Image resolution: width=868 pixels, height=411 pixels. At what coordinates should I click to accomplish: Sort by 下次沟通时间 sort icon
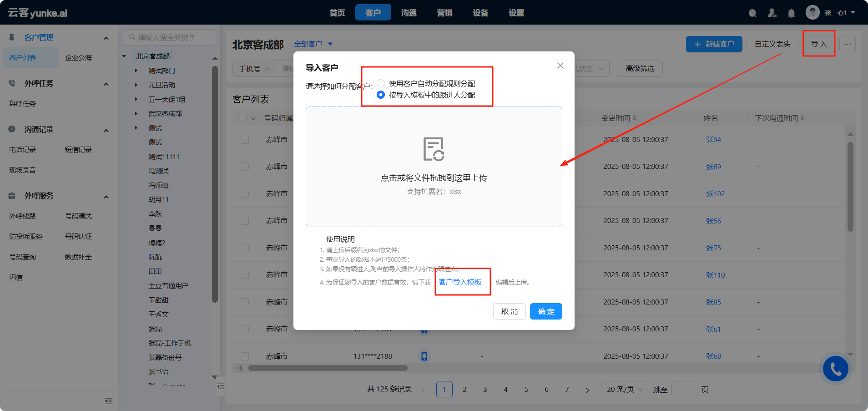(802, 118)
